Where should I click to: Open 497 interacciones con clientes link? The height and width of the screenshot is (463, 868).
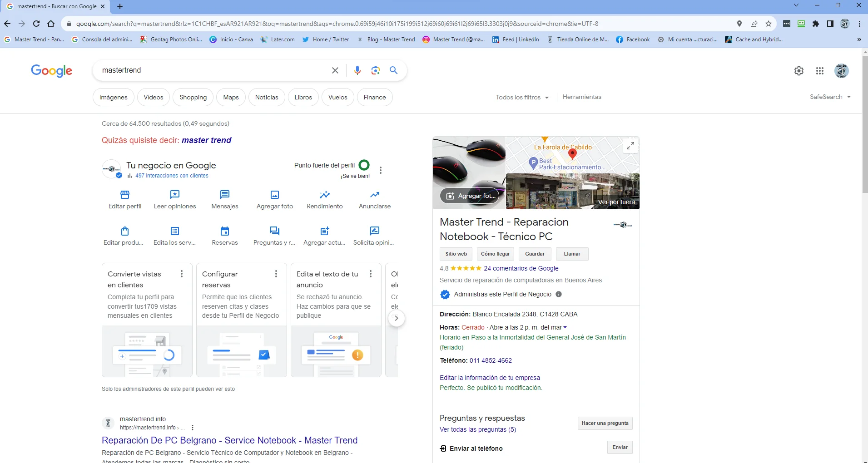[x=172, y=176]
